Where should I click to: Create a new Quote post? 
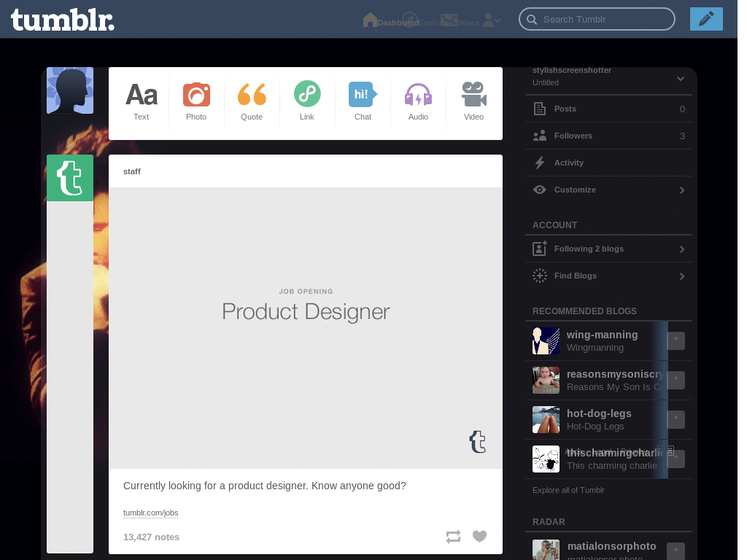pos(252,102)
